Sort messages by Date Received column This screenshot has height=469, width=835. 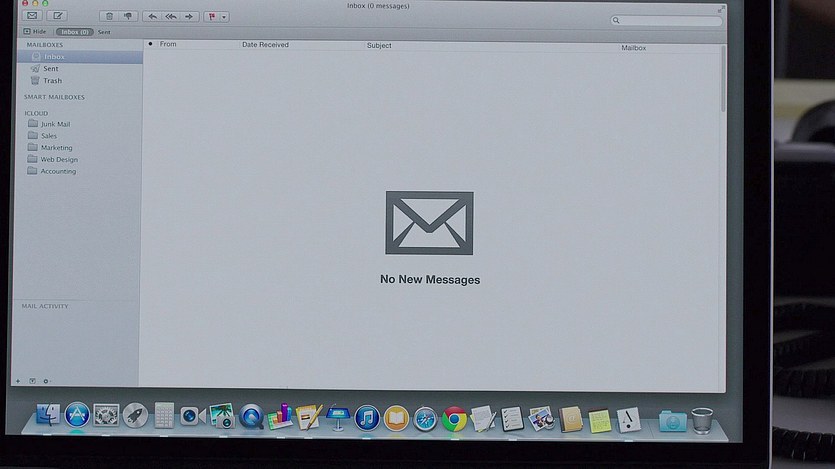[x=265, y=45]
